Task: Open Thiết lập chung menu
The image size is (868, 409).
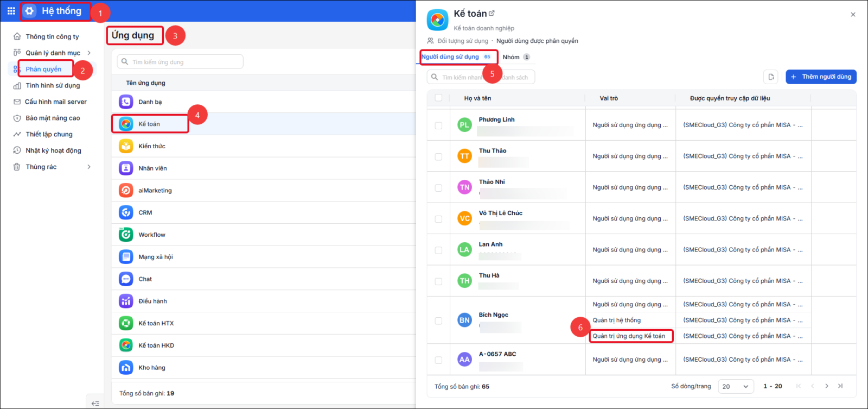Action: [49, 134]
